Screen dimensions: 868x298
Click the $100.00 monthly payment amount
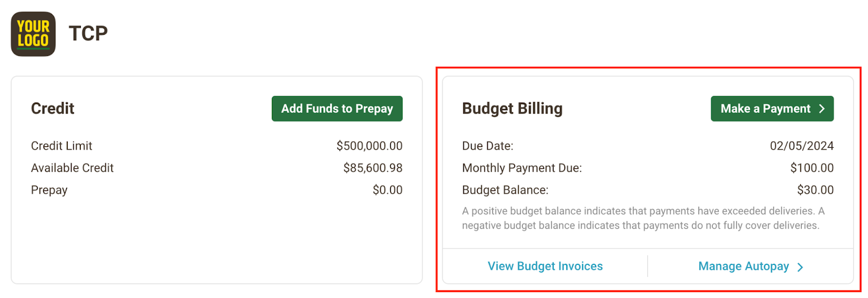pos(812,168)
